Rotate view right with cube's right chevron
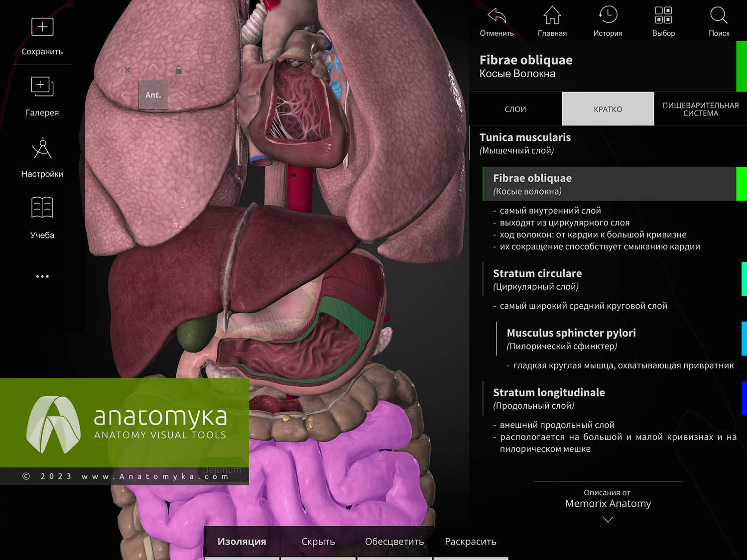The image size is (747, 560). 182,95
